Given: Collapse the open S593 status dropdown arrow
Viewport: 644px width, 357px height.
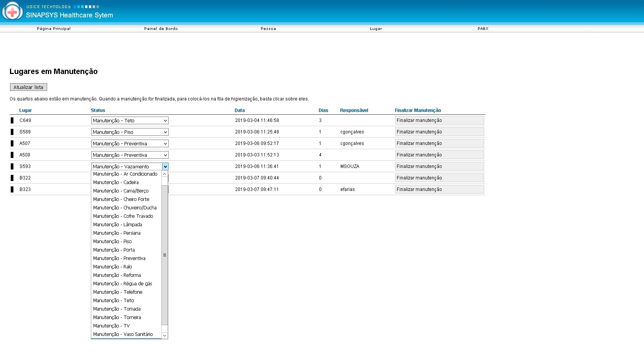Looking at the screenshot, I should 165,166.
